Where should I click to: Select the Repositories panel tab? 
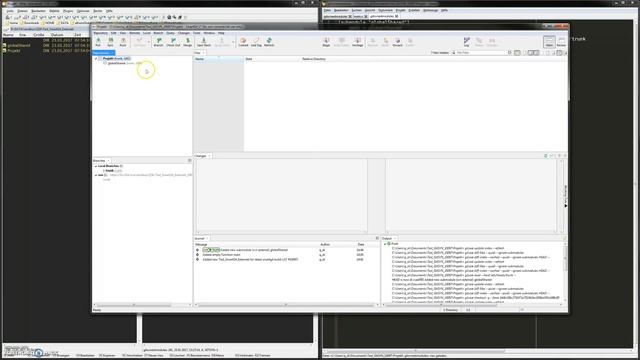coord(104,53)
